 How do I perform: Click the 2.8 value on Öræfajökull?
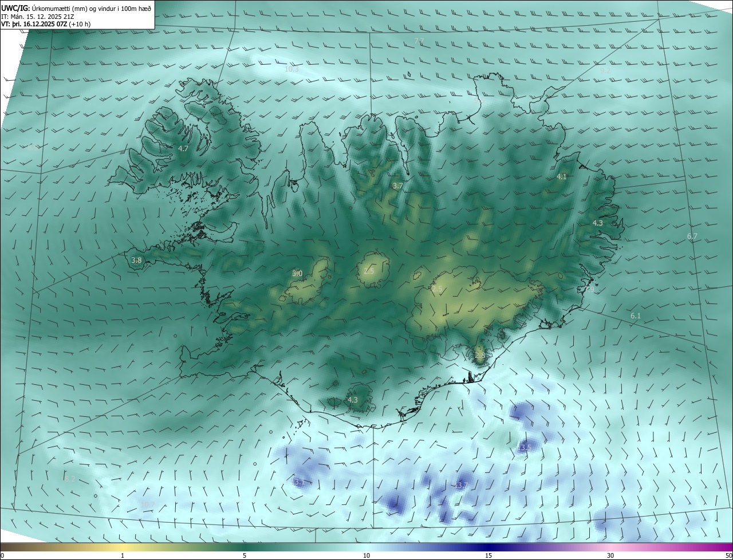(x=480, y=356)
